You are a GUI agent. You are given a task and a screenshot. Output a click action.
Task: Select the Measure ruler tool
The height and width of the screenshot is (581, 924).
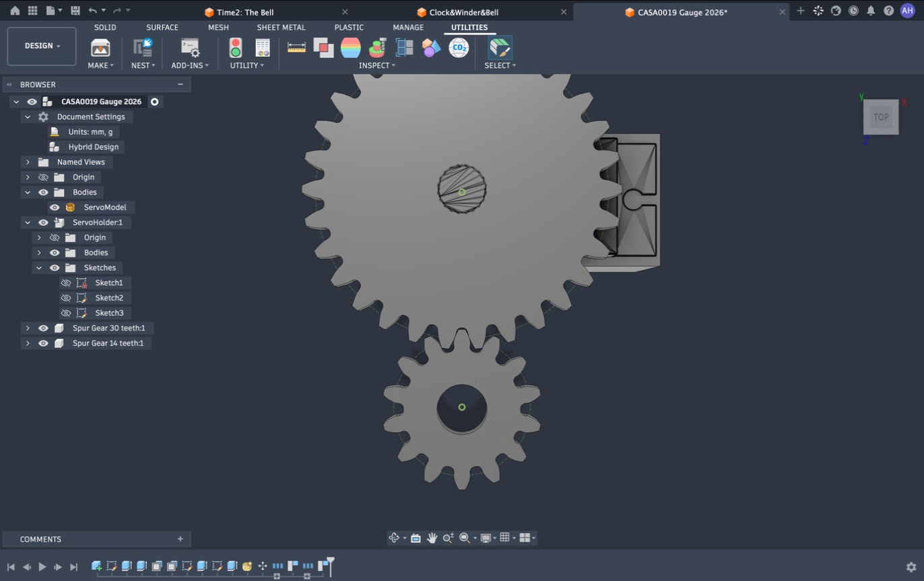pos(296,47)
